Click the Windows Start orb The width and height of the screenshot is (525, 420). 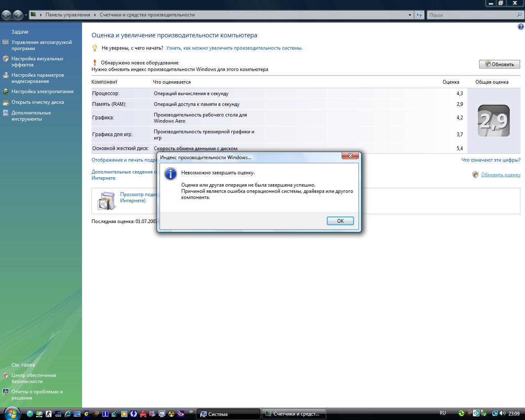coord(11,413)
